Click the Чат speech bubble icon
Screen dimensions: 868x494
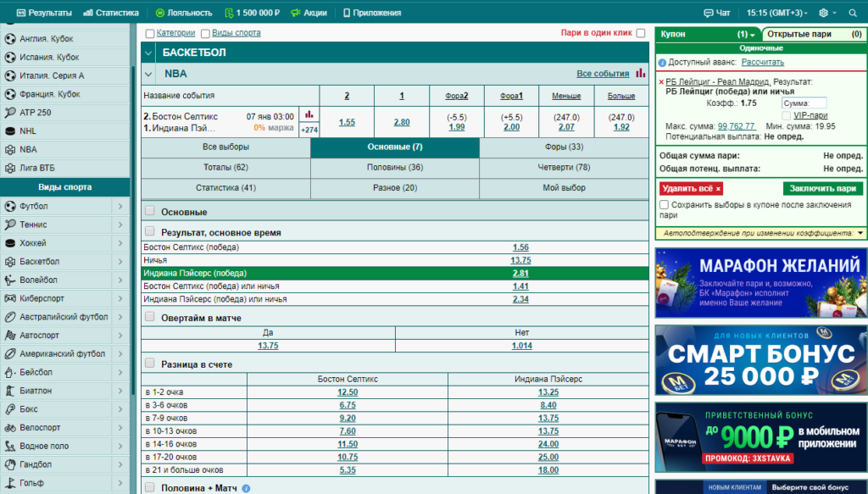(708, 13)
